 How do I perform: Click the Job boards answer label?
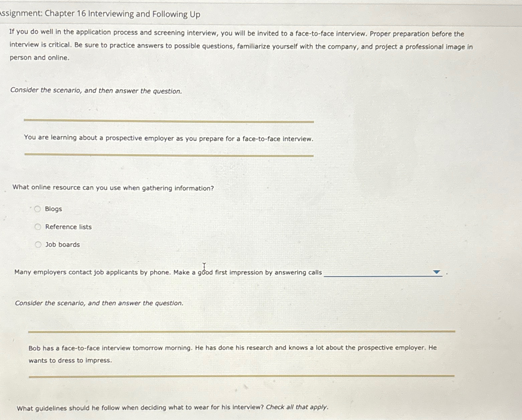click(x=62, y=244)
